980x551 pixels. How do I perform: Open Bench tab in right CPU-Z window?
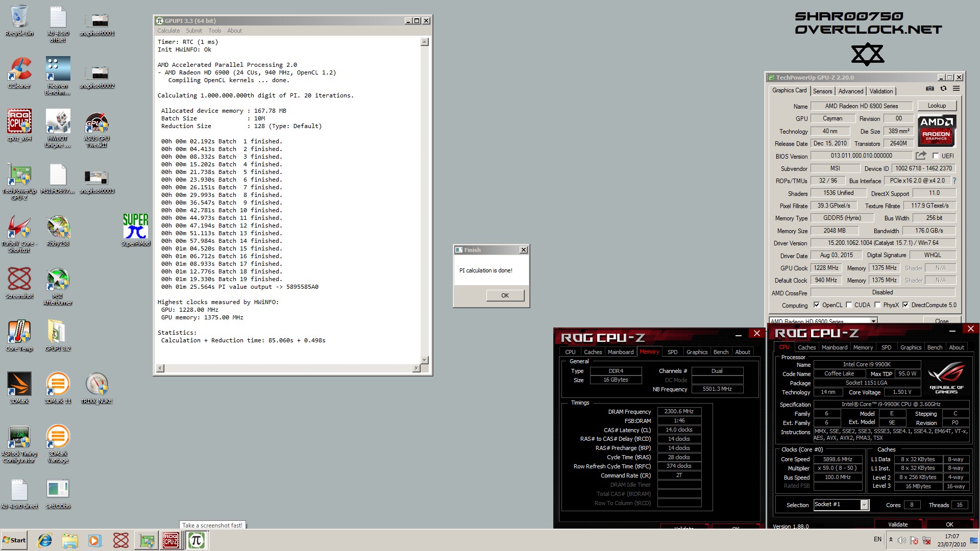coord(935,347)
